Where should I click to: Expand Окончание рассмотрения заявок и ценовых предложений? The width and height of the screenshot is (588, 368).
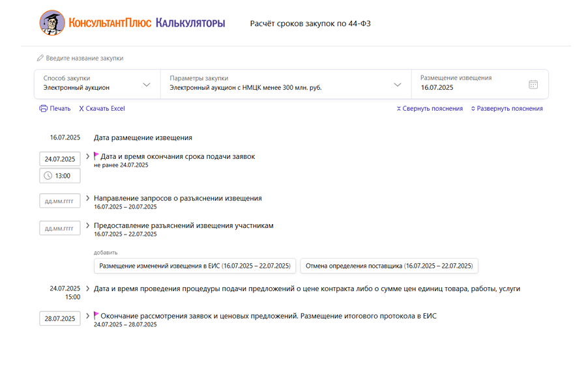[x=87, y=315]
